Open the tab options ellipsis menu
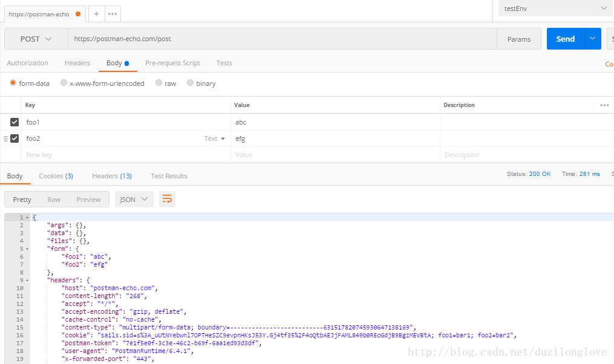 [112, 14]
